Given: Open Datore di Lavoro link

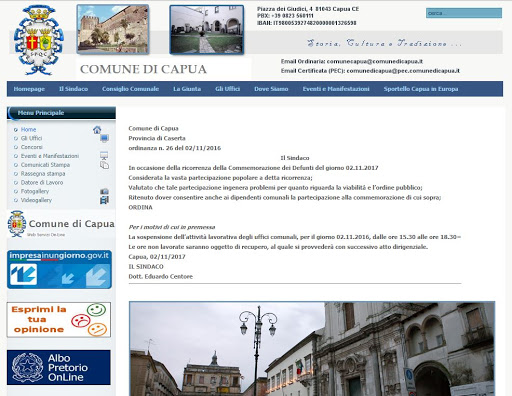Looking at the screenshot, I should pyautogui.click(x=42, y=182).
